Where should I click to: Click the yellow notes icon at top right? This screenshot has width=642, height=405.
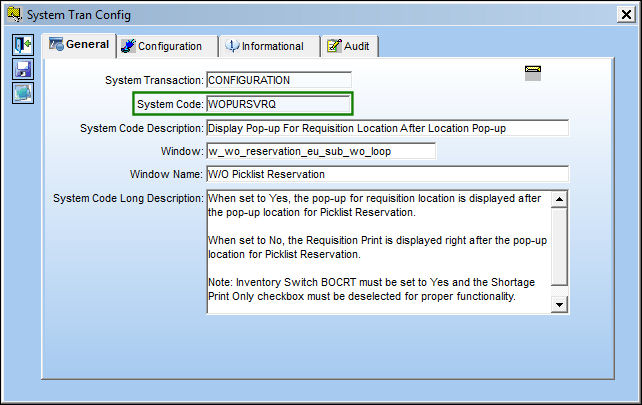533,73
